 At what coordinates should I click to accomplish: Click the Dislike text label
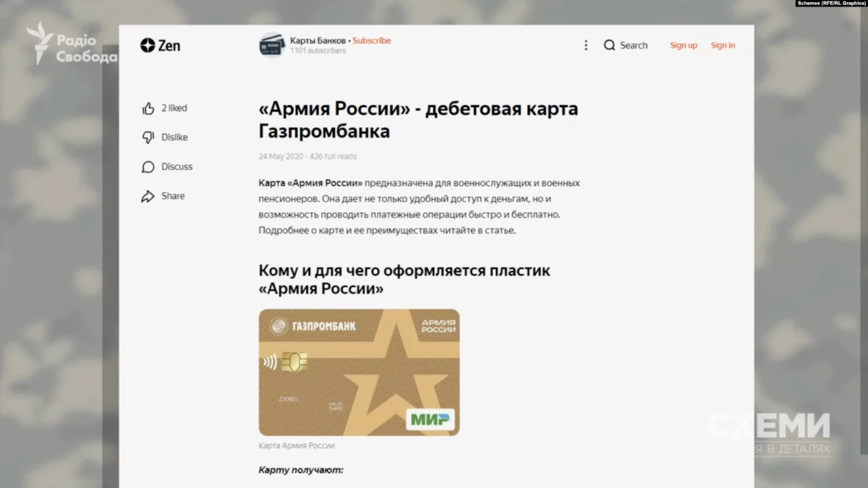(x=174, y=137)
